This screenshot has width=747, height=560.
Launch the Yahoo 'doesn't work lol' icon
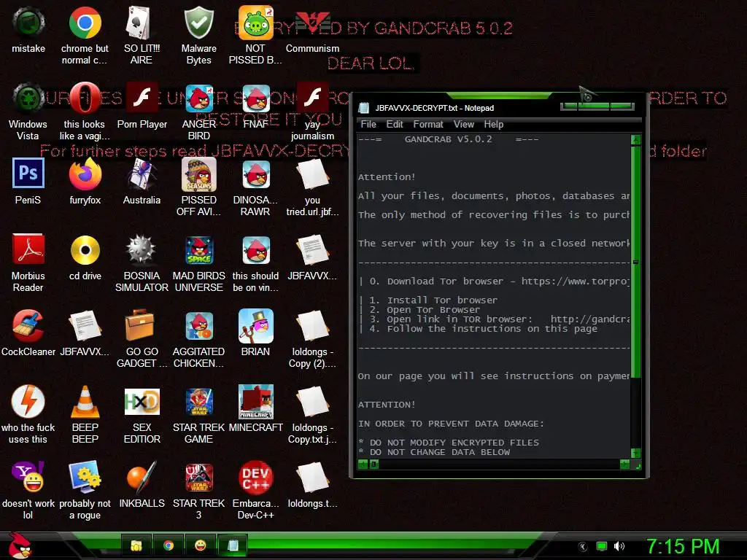point(28,477)
